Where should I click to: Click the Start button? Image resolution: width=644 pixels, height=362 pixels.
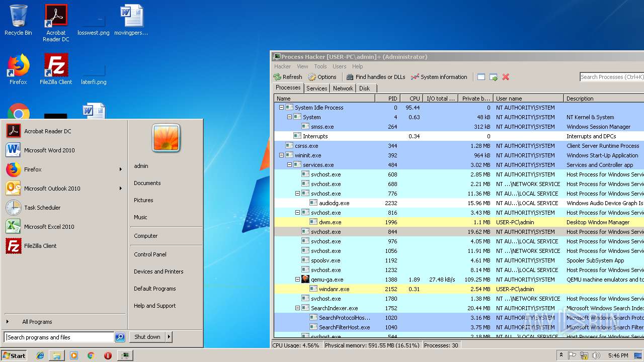pyautogui.click(x=14, y=355)
